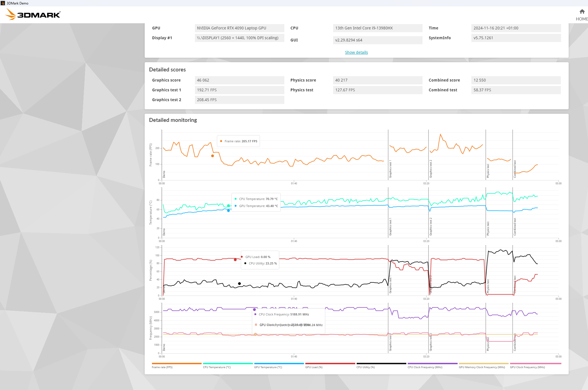Click the CPU Temperature 70.79 °C tooltip
The width and height of the screenshot is (588, 390).
(256, 202)
